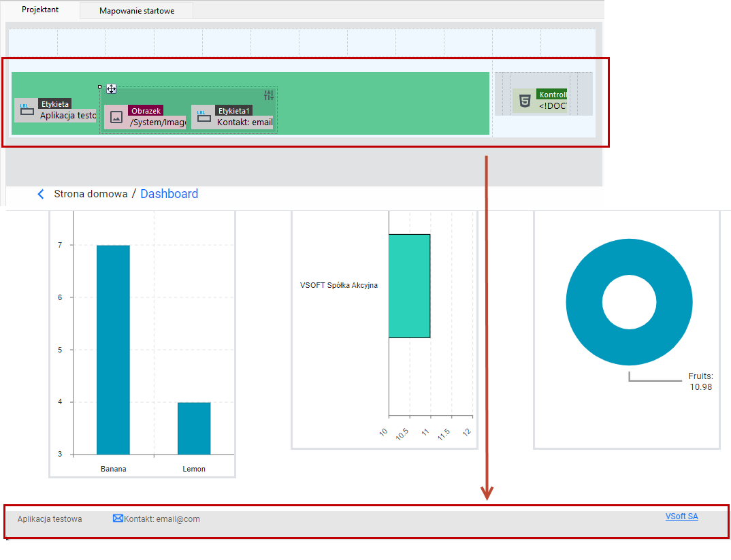This screenshot has height=560, width=731.
Task: Click the resize handle square on the panel
Action: tap(100, 86)
